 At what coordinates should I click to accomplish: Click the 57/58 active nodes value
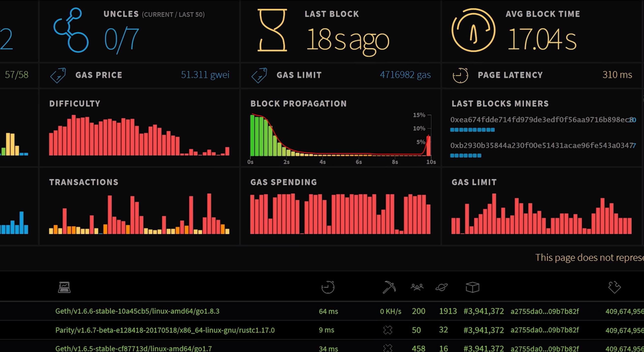pos(16,75)
